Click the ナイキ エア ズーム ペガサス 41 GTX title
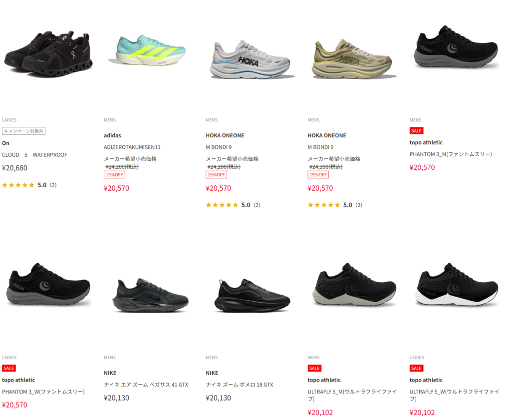Viewport: 511px width, 420px height. click(146, 385)
